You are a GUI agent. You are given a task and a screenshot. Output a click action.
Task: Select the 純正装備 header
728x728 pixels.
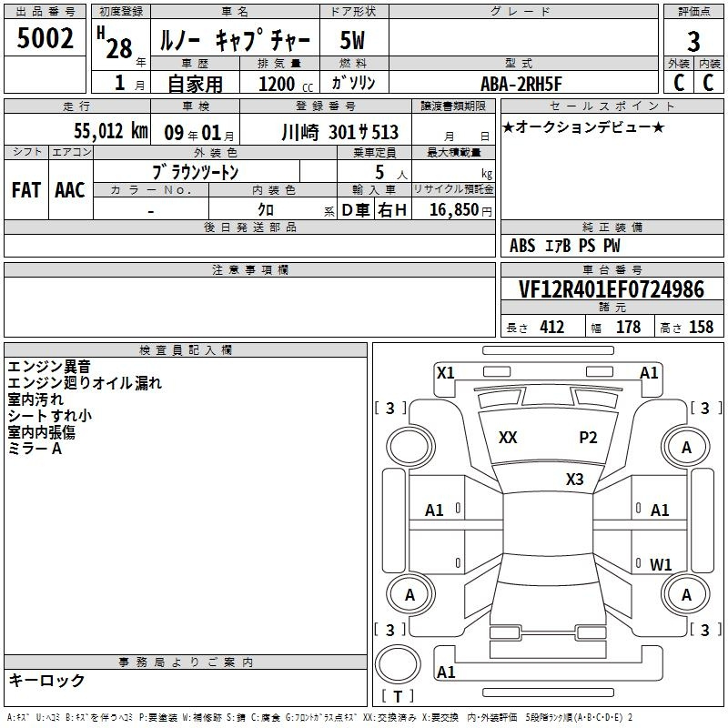click(612, 227)
